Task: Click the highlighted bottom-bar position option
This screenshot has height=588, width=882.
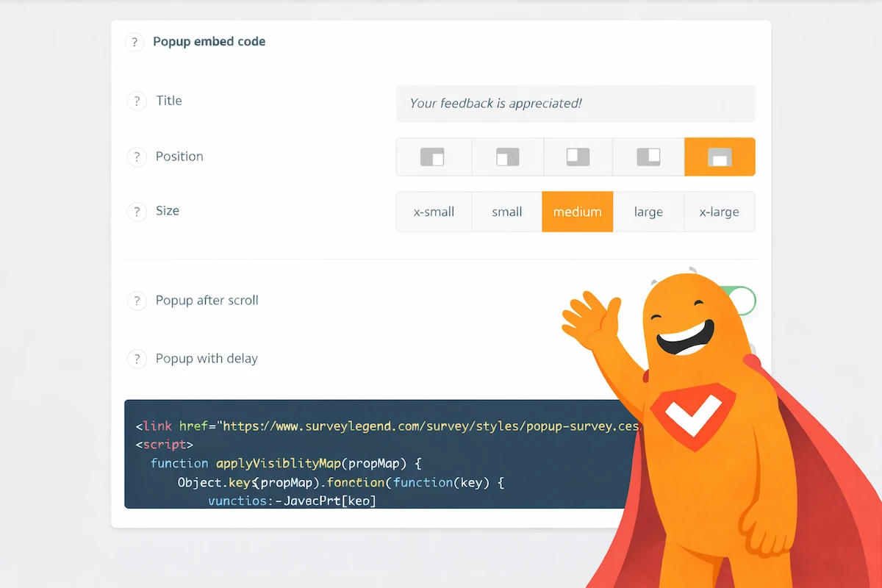Action: [720, 157]
